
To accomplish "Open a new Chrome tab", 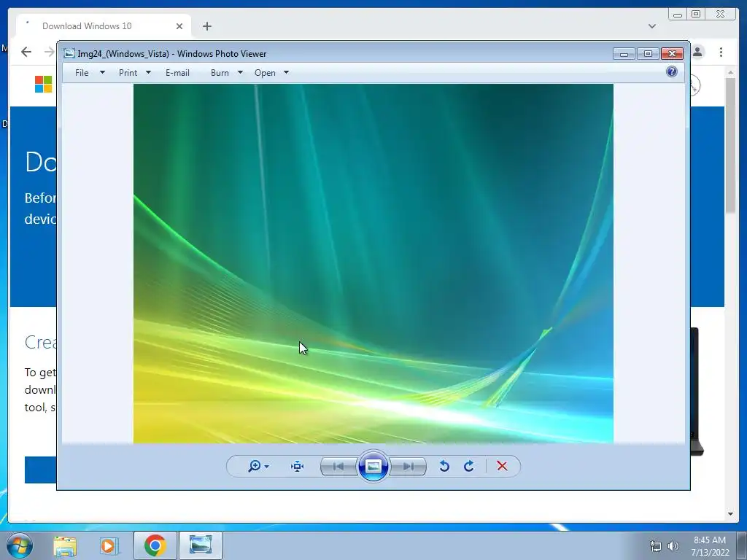I will point(206,26).
